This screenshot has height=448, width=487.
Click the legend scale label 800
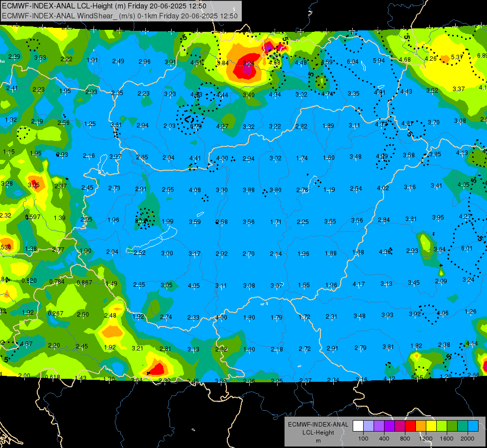coord(405,439)
